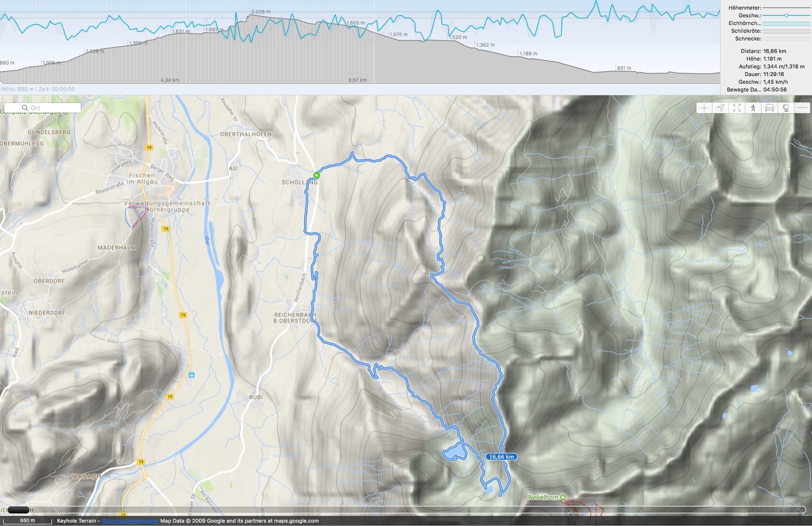Select the car driving mode icon

pyautogui.click(x=769, y=108)
